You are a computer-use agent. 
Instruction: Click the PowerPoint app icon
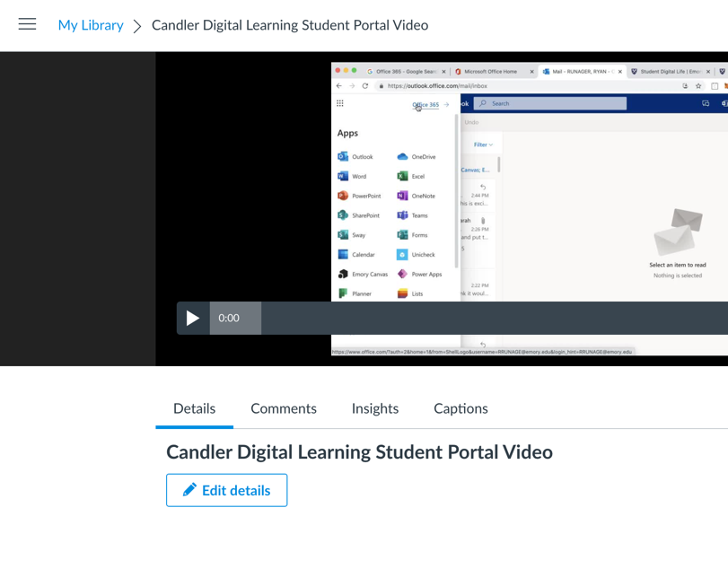[343, 196]
